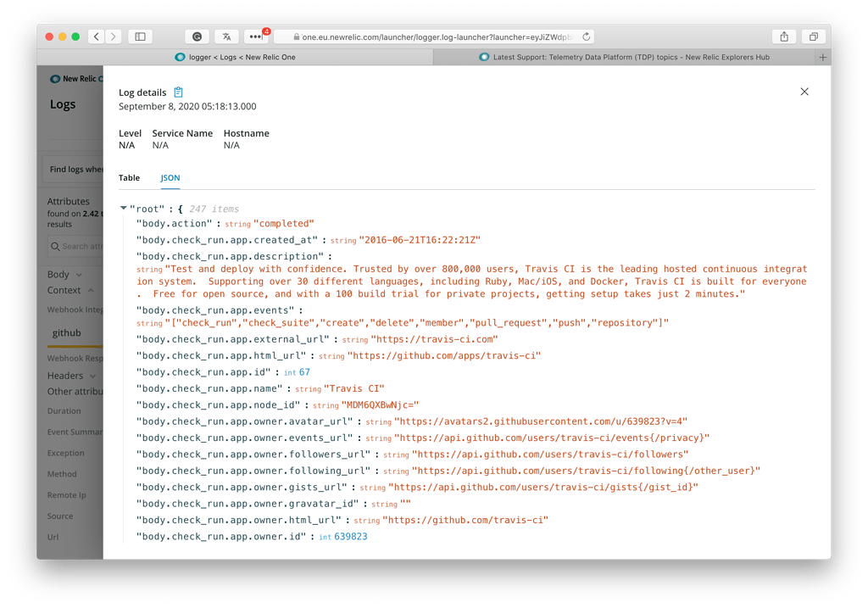Click the travis-ci/followers URL value
868x608 pixels.
tap(550, 455)
